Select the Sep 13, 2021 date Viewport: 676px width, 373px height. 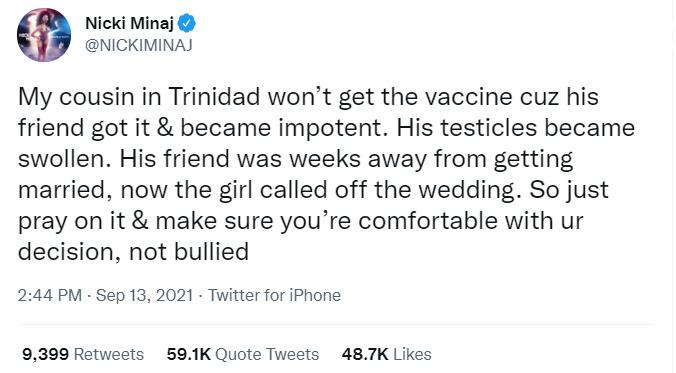[144, 295]
